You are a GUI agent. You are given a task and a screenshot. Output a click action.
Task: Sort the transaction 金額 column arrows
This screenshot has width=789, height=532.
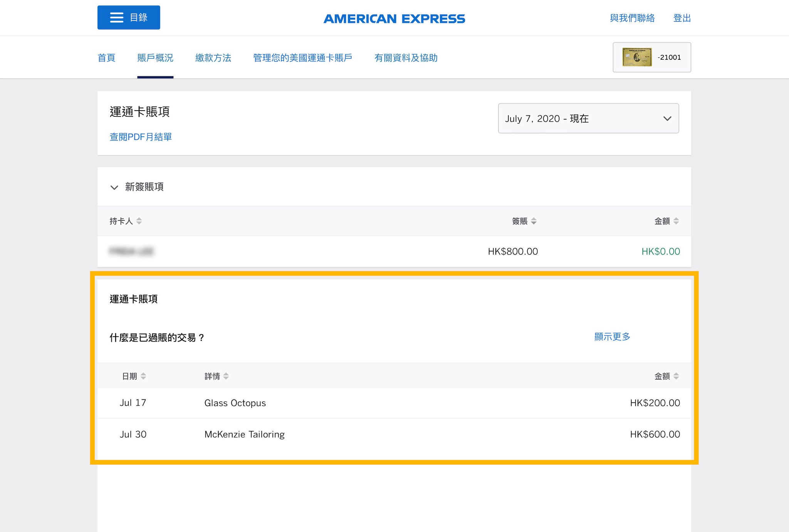coord(676,376)
